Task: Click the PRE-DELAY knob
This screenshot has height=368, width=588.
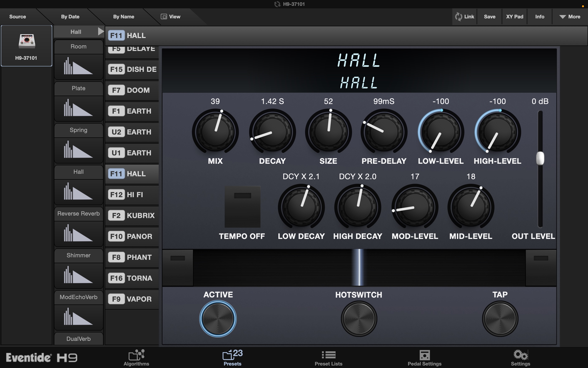Action: point(384,132)
